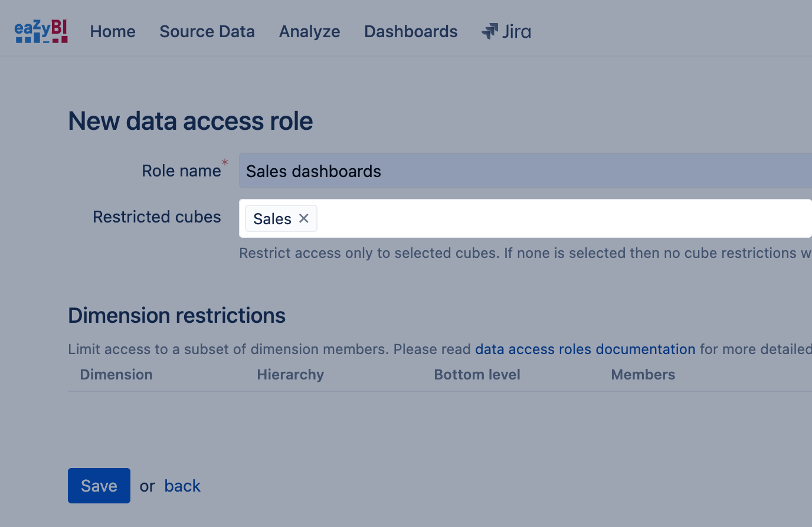
Task: Click the Role name label
Action: coord(181,171)
